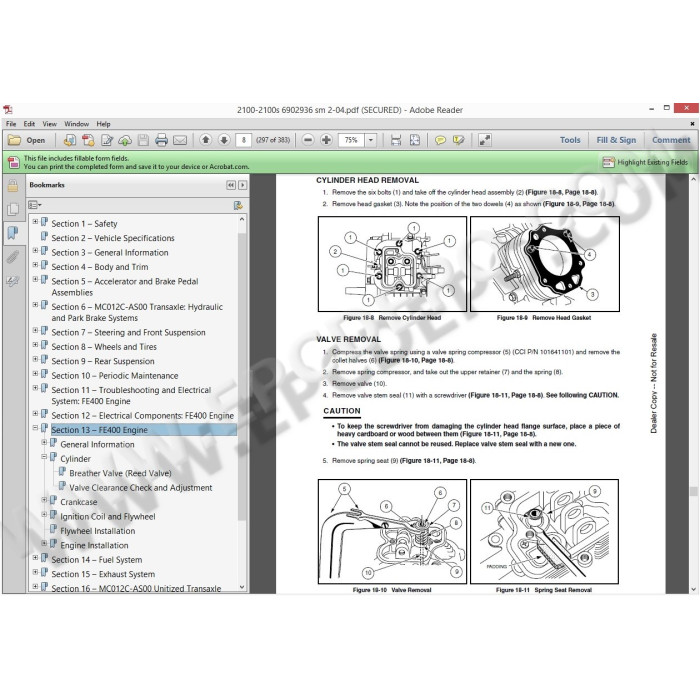Add a sticky note comment
Image resolution: width=700 pixels, height=700 pixels.
pos(440,140)
